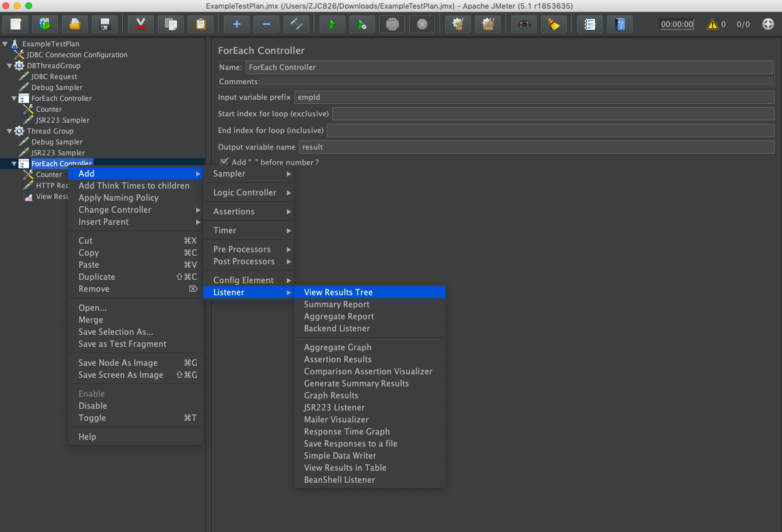Click the Toggle enable/disable toolbar icon
782x532 pixels.
[x=296, y=24]
